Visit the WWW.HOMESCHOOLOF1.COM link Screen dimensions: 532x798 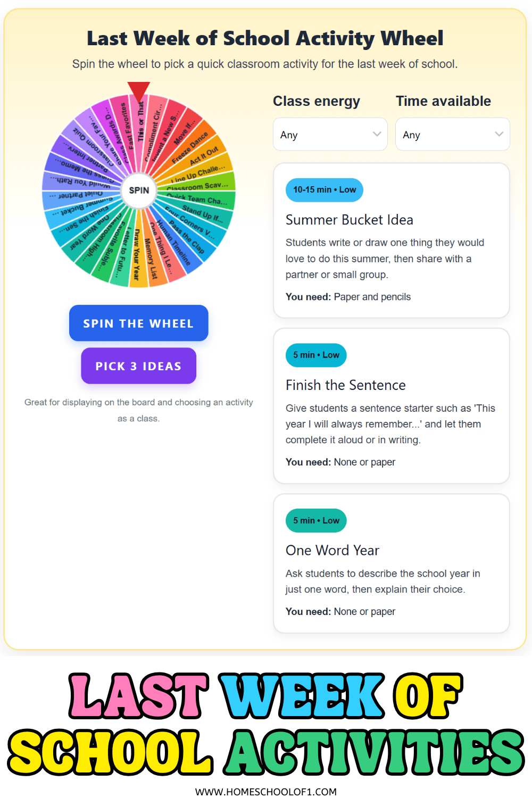(x=266, y=792)
